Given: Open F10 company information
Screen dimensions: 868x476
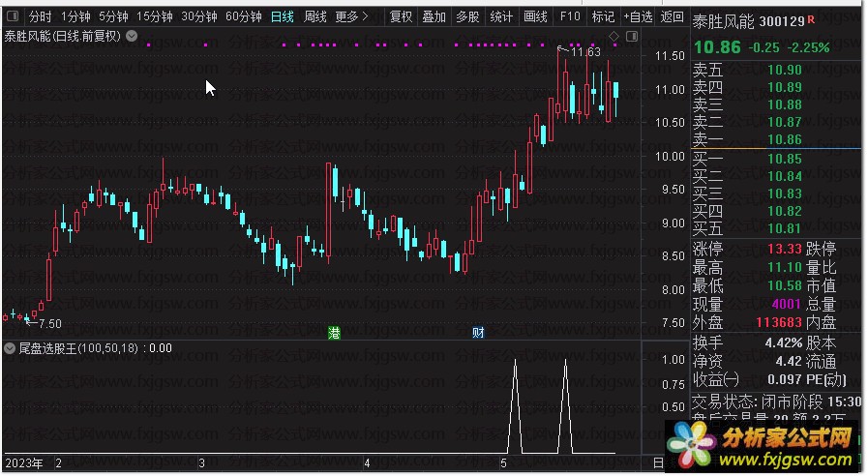Looking at the screenshot, I should 570,16.
